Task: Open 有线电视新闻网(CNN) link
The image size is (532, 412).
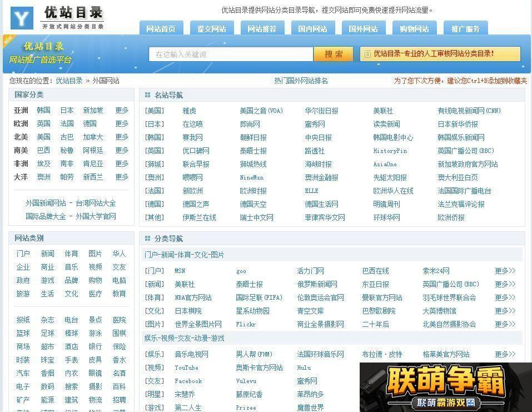Action: 469,111
